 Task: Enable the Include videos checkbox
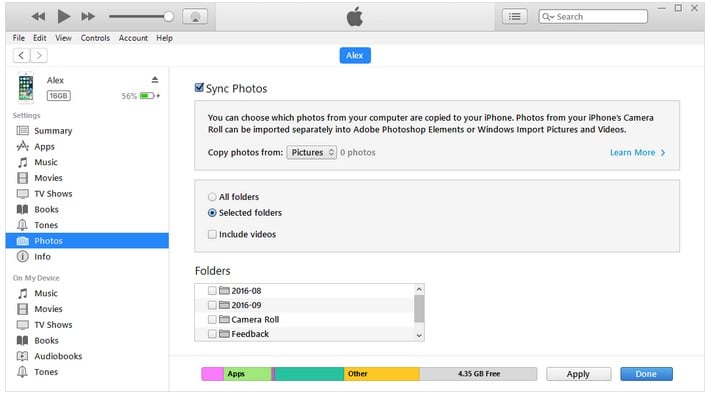pyautogui.click(x=212, y=235)
